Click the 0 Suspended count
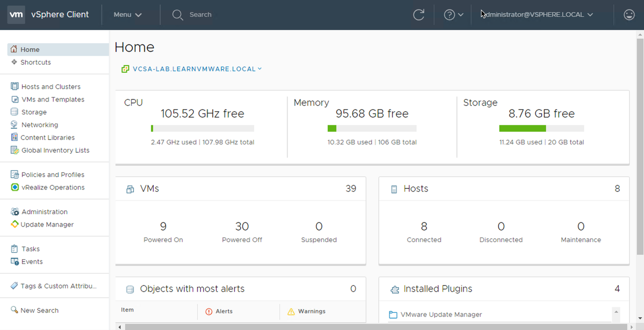Viewport: 644px width, 330px height. tap(319, 227)
